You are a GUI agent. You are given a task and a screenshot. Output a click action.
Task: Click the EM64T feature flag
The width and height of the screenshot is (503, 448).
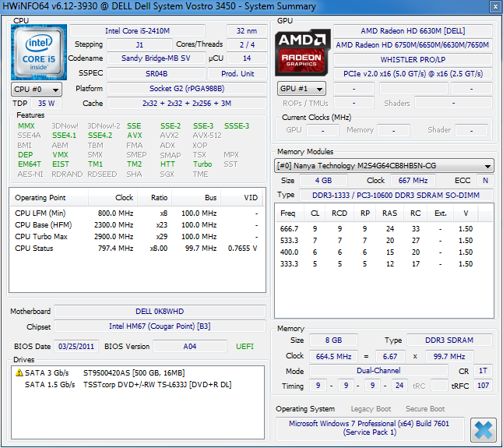[x=30, y=164]
